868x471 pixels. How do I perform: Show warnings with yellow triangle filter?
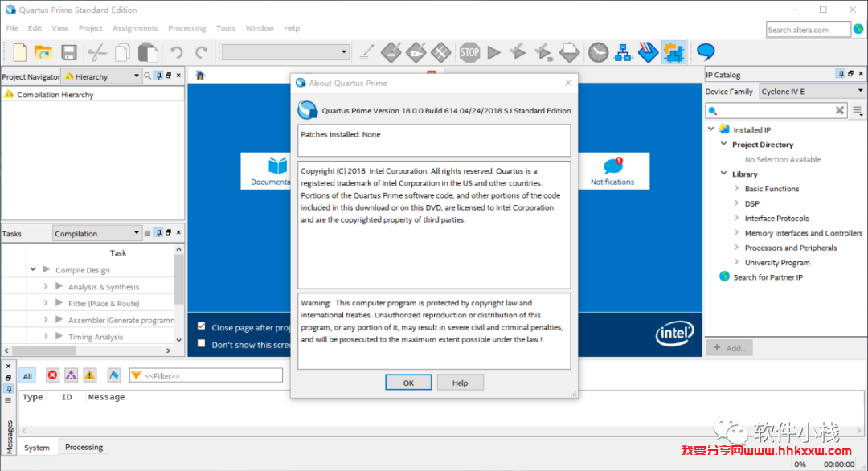pos(90,375)
